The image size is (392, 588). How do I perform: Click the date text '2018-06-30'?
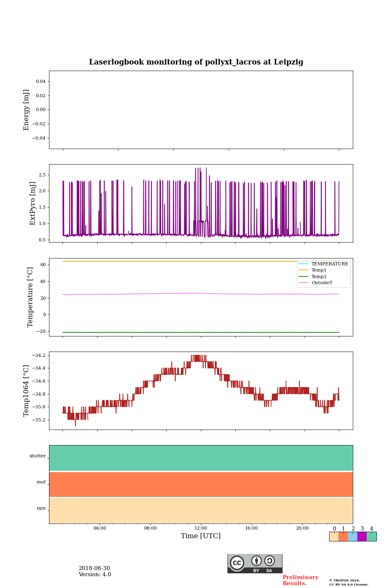coord(94,568)
